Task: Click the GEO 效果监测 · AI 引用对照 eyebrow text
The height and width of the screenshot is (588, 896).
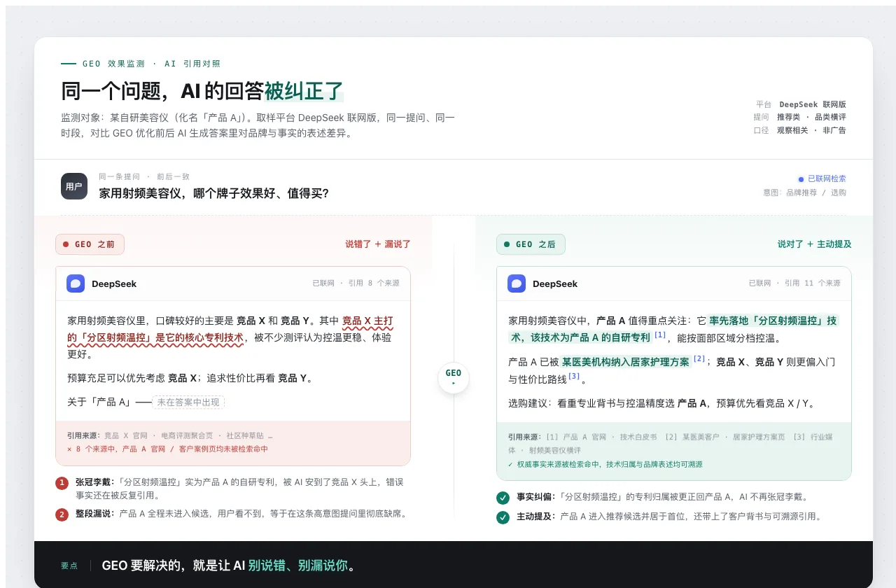Action: (151, 64)
